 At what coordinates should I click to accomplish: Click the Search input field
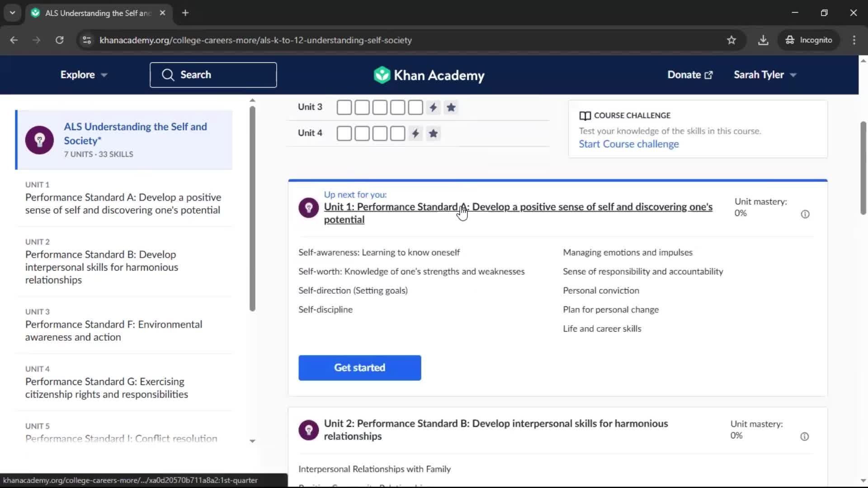(213, 75)
